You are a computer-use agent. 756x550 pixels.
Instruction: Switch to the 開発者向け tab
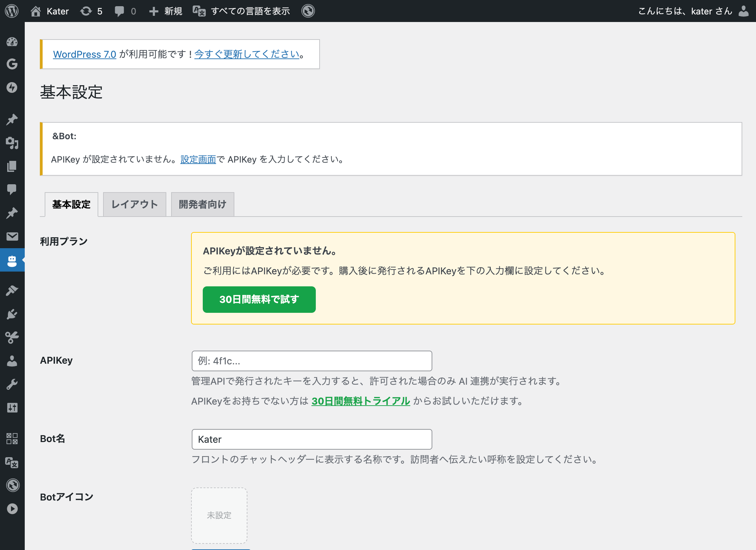[203, 205]
